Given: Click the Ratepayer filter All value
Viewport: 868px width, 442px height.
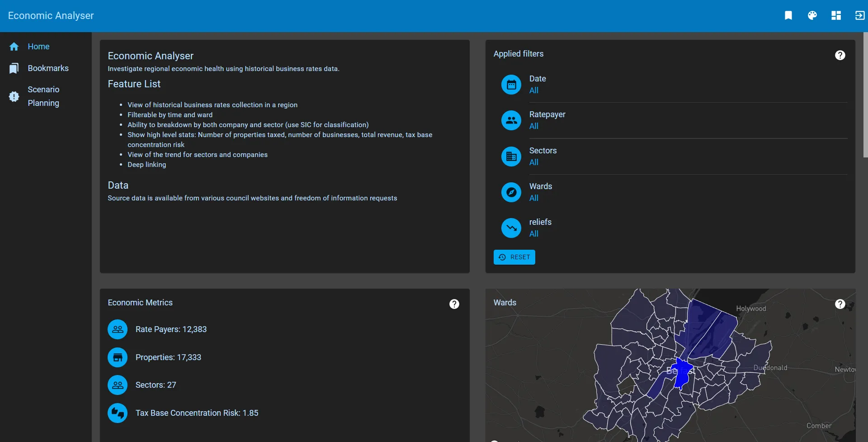Looking at the screenshot, I should [x=534, y=126].
